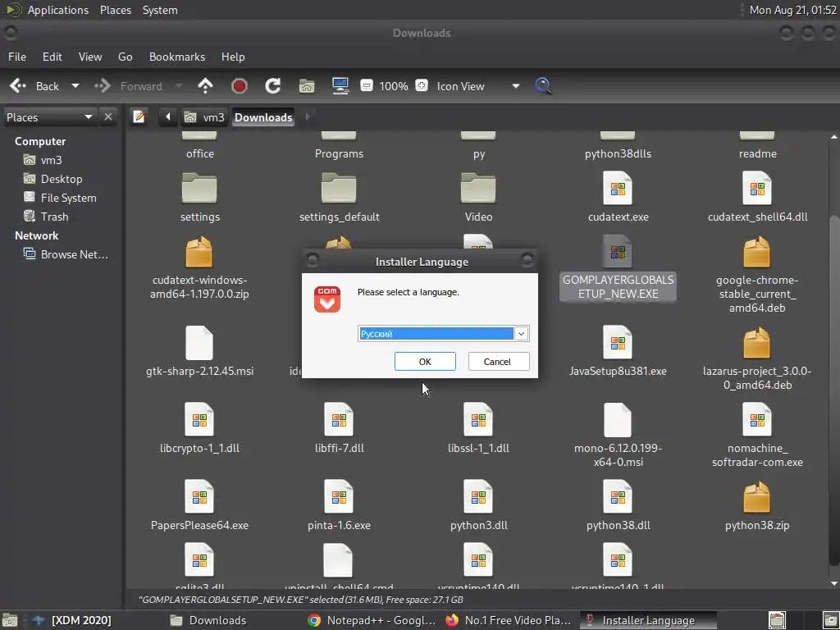Click the GOM logo in the installer dialog
Screen dimensions: 840x630
326,299
